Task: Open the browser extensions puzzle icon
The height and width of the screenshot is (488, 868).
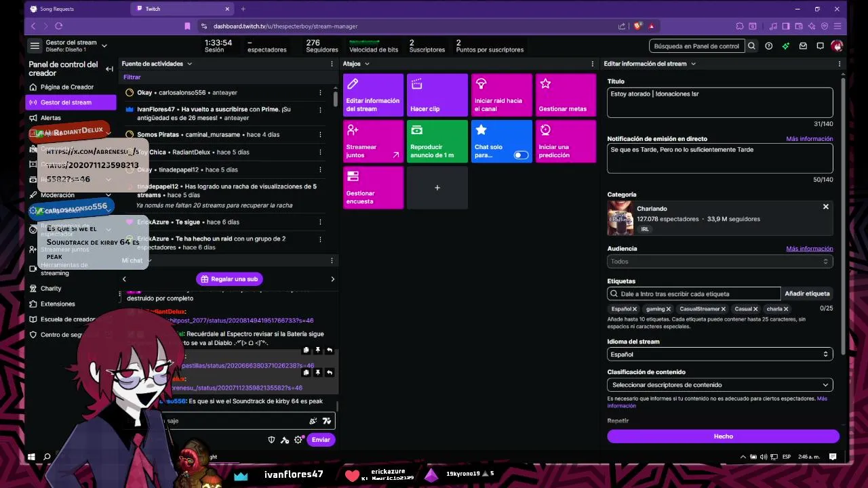Action: (740, 26)
